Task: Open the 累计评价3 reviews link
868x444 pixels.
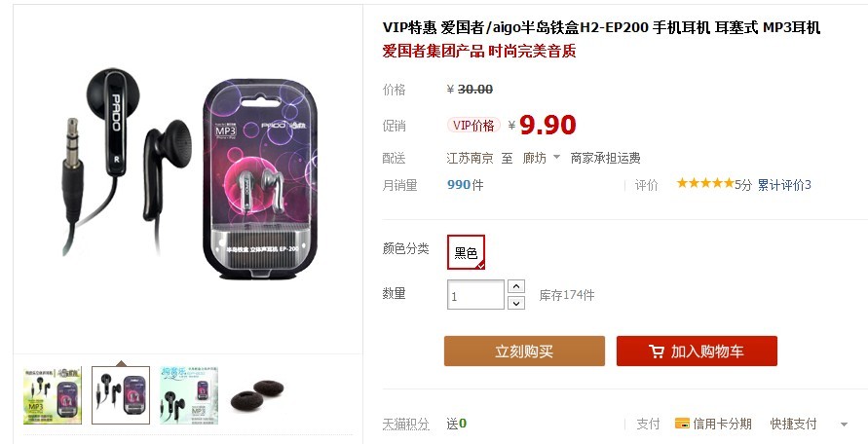Action: coord(784,185)
